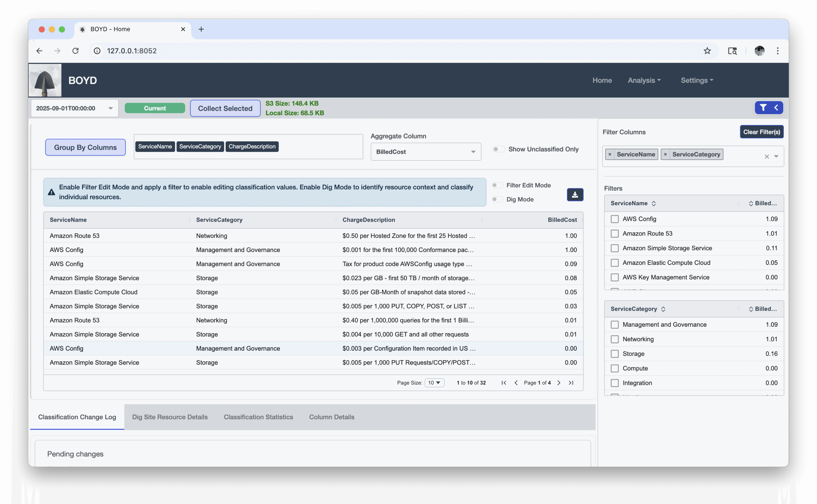Clear all filter column selections with the x

tap(767, 156)
